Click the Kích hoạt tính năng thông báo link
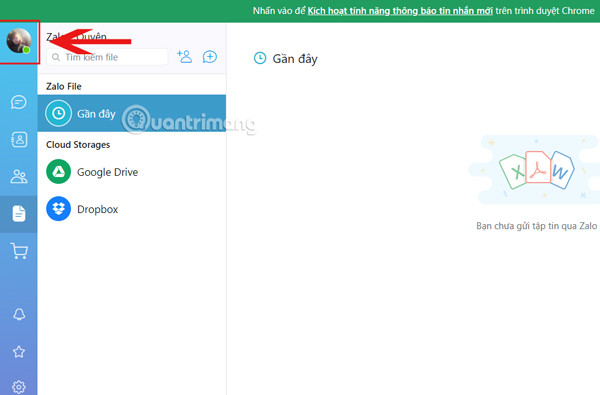The height and width of the screenshot is (395, 600). pos(400,11)
